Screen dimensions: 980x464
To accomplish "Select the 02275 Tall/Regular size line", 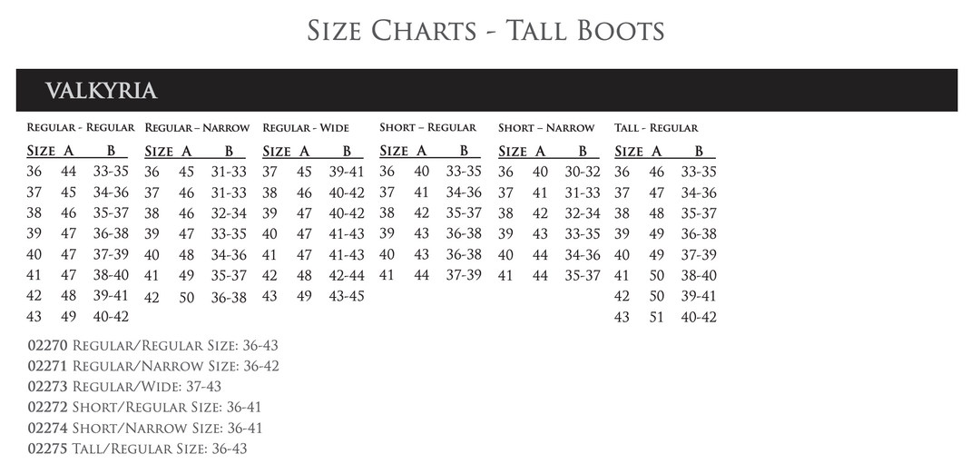I will [x=137, y=449].
